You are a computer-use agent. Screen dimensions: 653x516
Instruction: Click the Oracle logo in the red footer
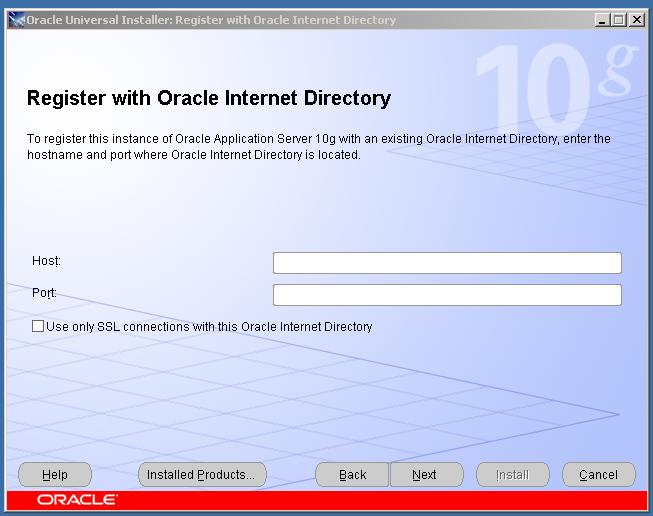point(77,500)
